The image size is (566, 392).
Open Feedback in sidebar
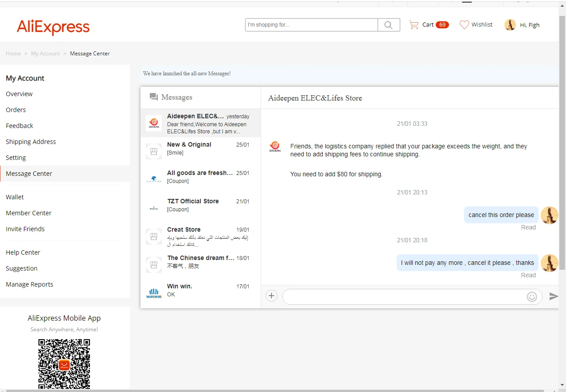[20, 126]
